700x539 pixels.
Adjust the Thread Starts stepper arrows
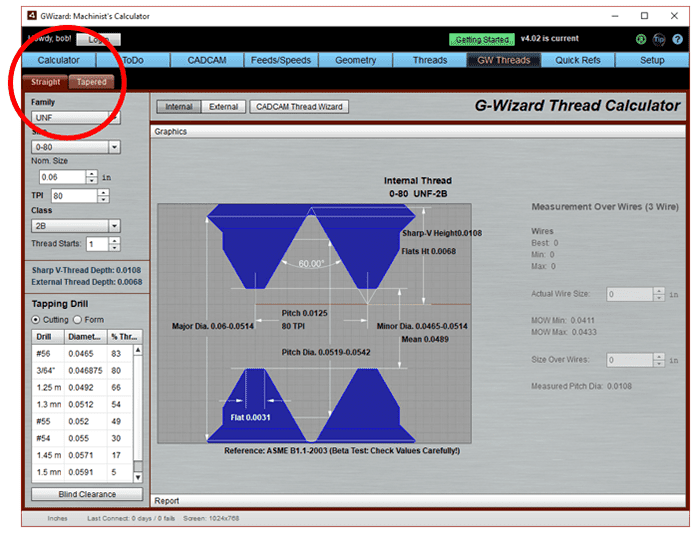click(x=115, y=244)
